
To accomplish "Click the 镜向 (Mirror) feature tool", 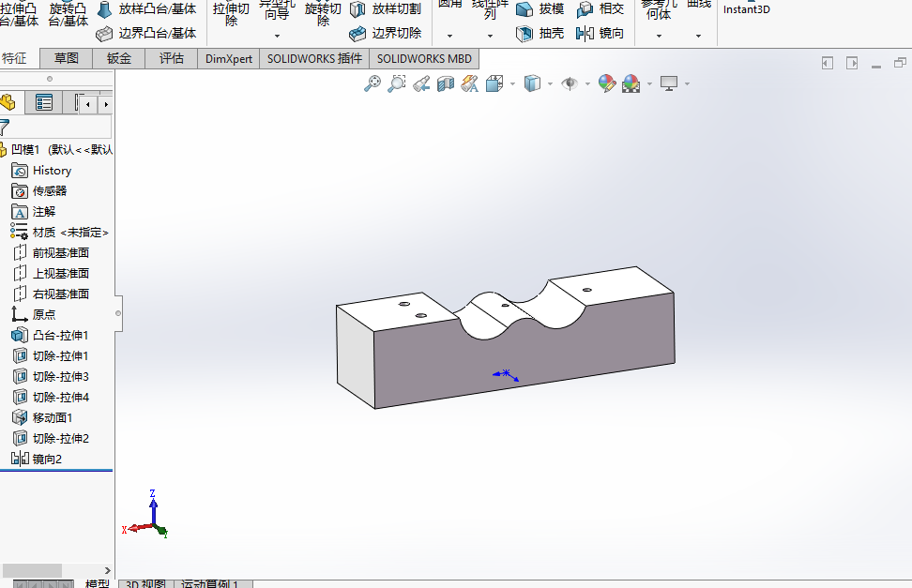I will coord(600,33).
